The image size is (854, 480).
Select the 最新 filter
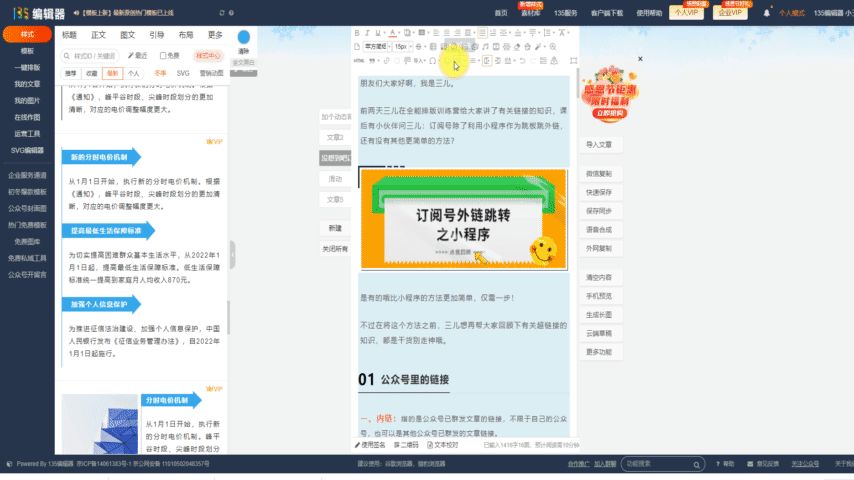tap(112, 73)
